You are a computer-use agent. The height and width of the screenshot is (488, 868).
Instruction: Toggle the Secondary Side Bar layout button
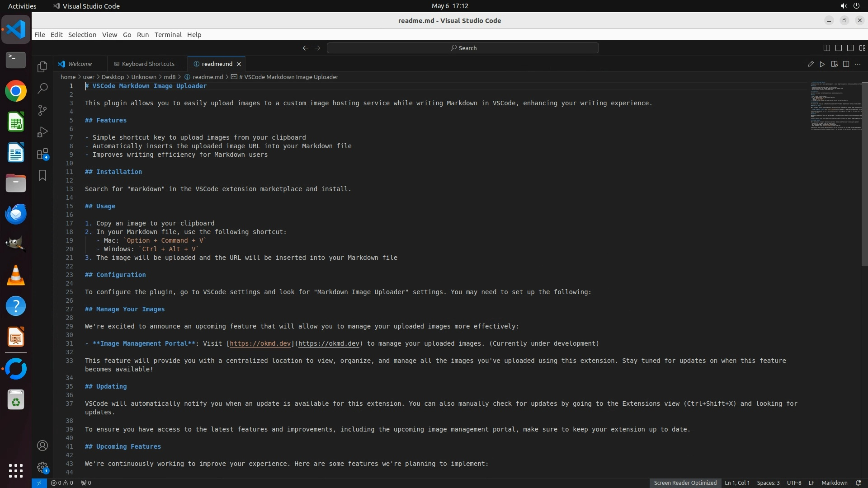pyautogui.click(x=850, y=48)
